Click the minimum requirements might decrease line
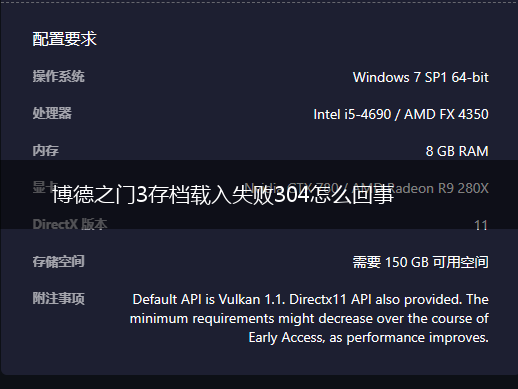Viewport: 518px width, 389px height. tap(309, 318)
